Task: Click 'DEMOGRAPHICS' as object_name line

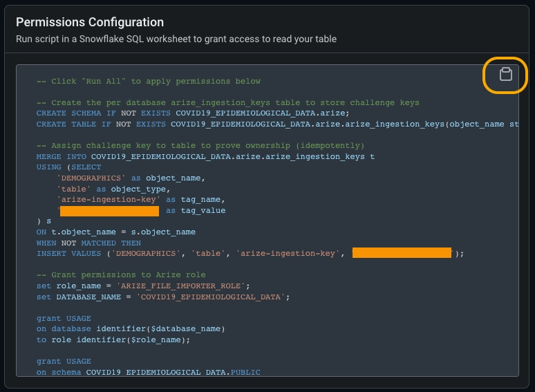Action: [x=131, y=178]
